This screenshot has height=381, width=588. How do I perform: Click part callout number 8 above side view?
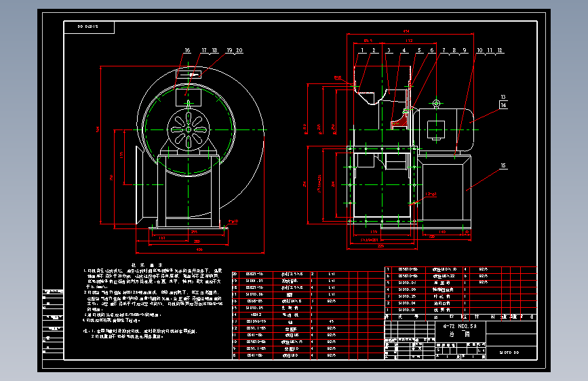[454, 50]
